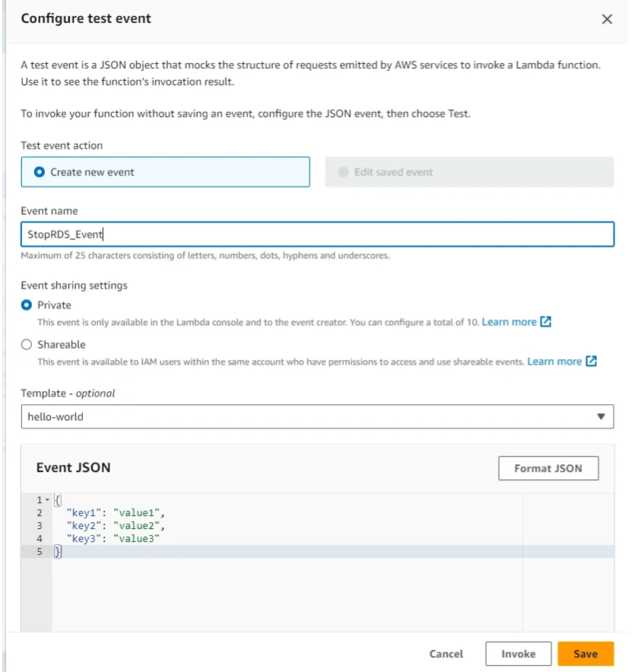Viewport: 639px width, 672px height.
Task: Open the hello-world Template dropdown
Action: point(317,416)
